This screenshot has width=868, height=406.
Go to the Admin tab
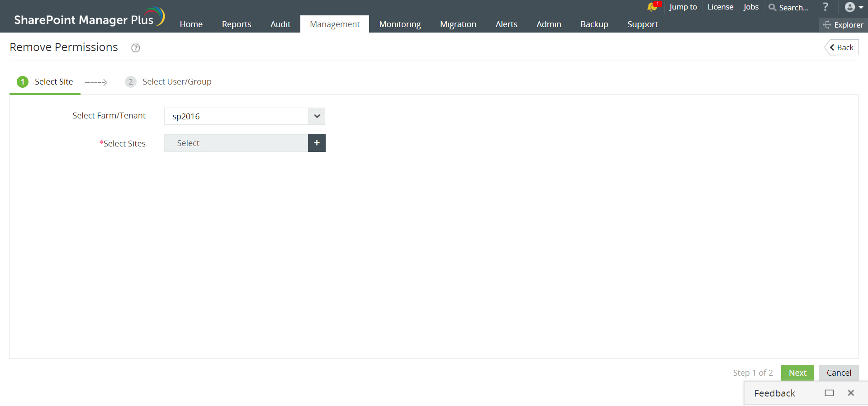[x=549, y=24]
